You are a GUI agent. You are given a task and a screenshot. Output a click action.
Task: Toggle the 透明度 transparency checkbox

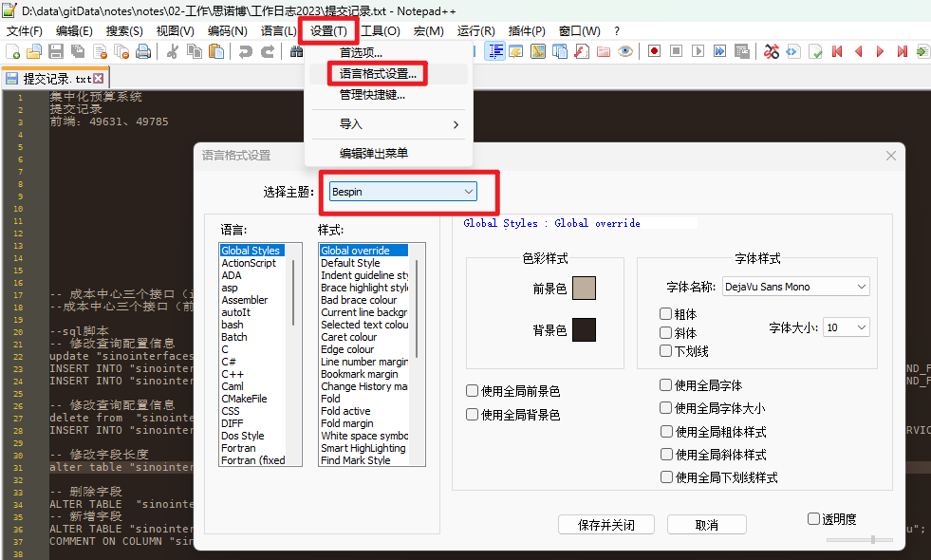coord(813,518)
